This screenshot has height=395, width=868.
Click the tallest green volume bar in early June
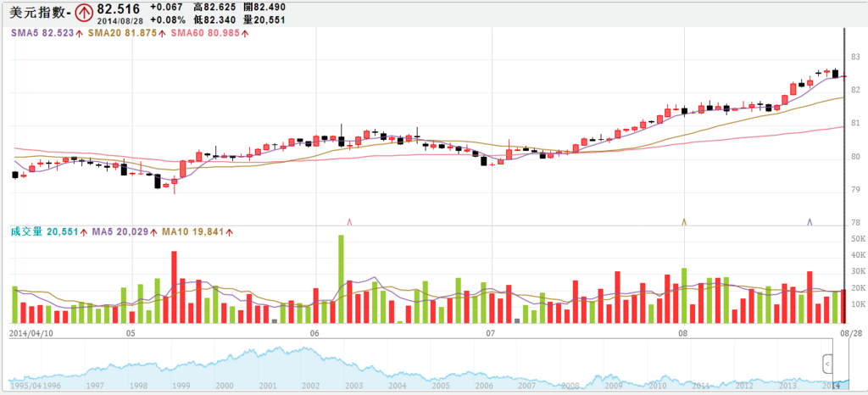(x=341, y=279)
